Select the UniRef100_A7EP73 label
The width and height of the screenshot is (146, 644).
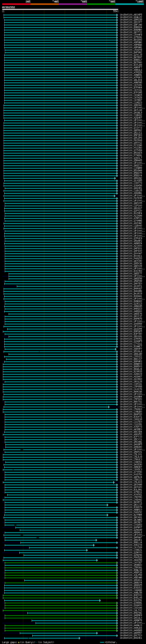pos(131,427)
